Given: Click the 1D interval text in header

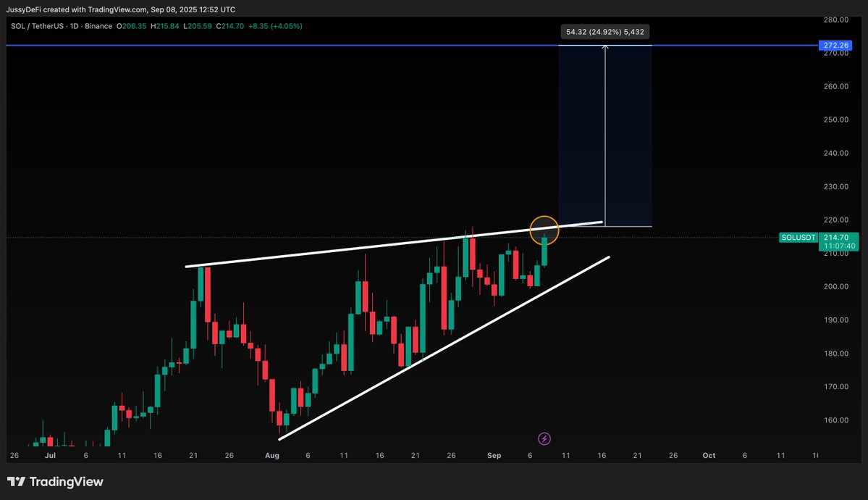Looking at the screenshot, I should coord(74,26).
